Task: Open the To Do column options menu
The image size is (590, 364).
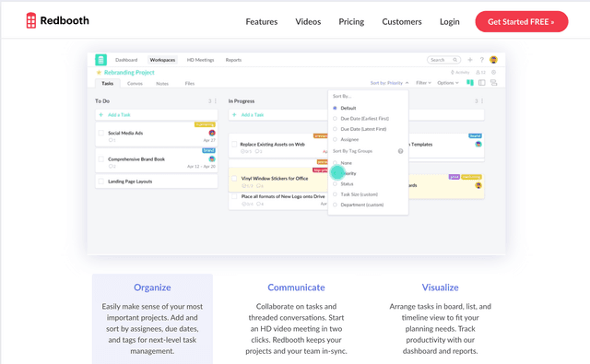Action: [x=215, y=101]
